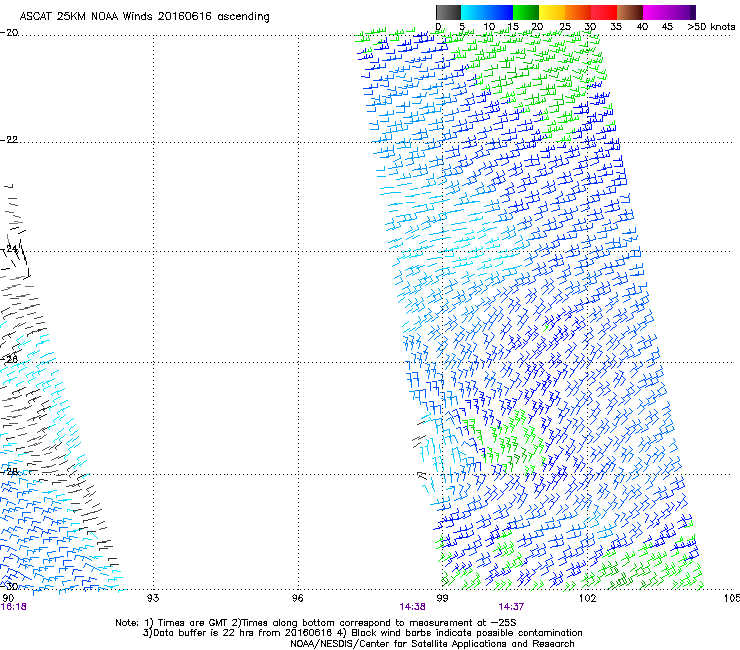Click the gray 0-5 knots legend segment
740x650 pixels.
point(448,12)
